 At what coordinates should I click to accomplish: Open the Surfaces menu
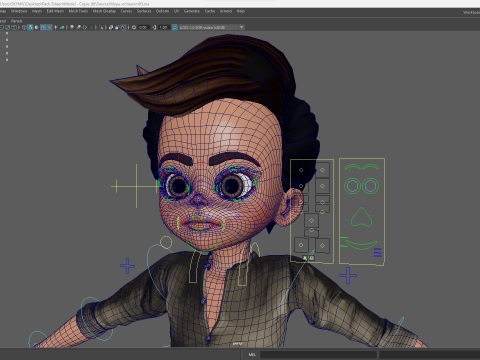coord(144,11)
